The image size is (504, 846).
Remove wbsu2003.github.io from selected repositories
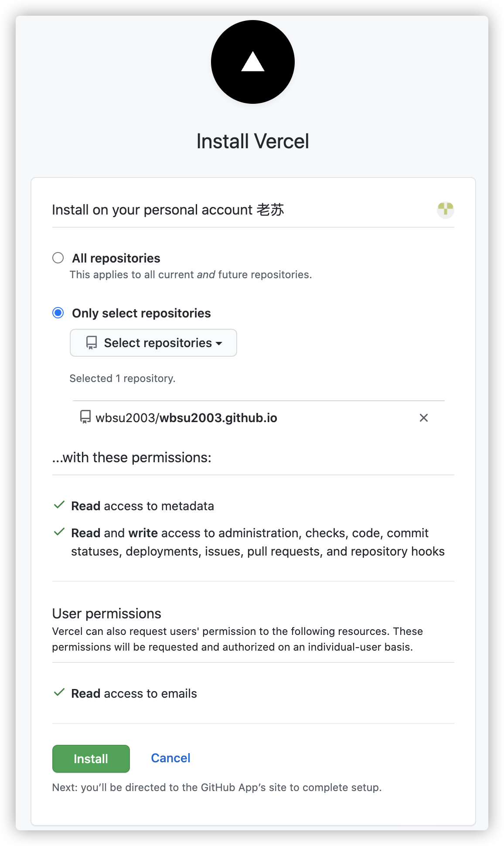(x=423, y=418)
